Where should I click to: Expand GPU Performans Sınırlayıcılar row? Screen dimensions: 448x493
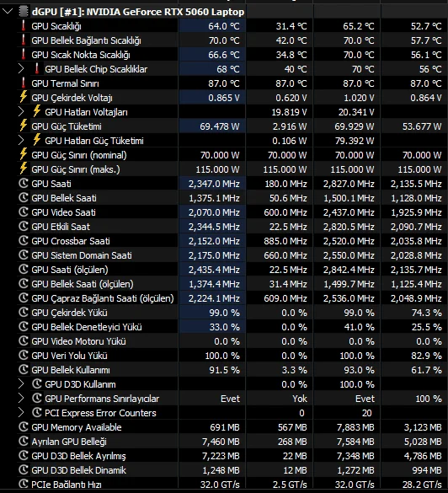[x=21, y=399]
